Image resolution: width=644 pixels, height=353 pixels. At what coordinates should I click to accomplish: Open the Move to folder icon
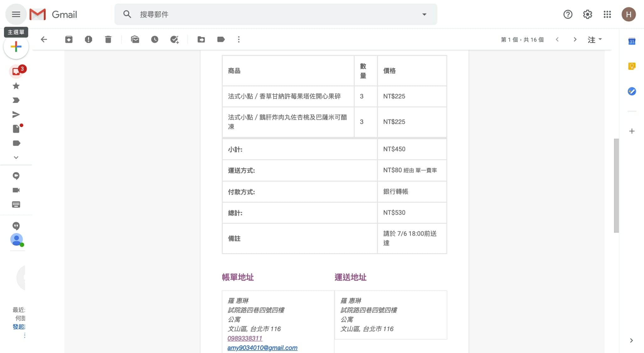tap(201, 39)
